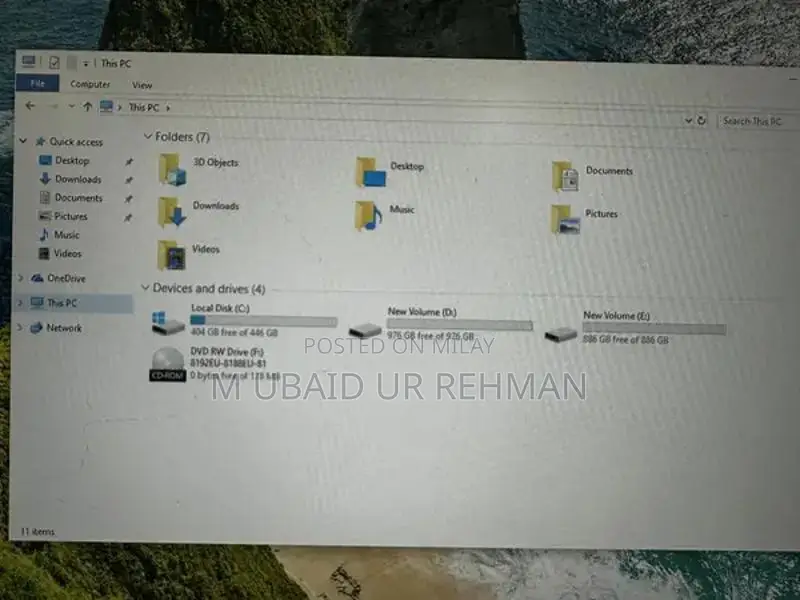Click the Back arrow in navigation bar

pos(29,106)
